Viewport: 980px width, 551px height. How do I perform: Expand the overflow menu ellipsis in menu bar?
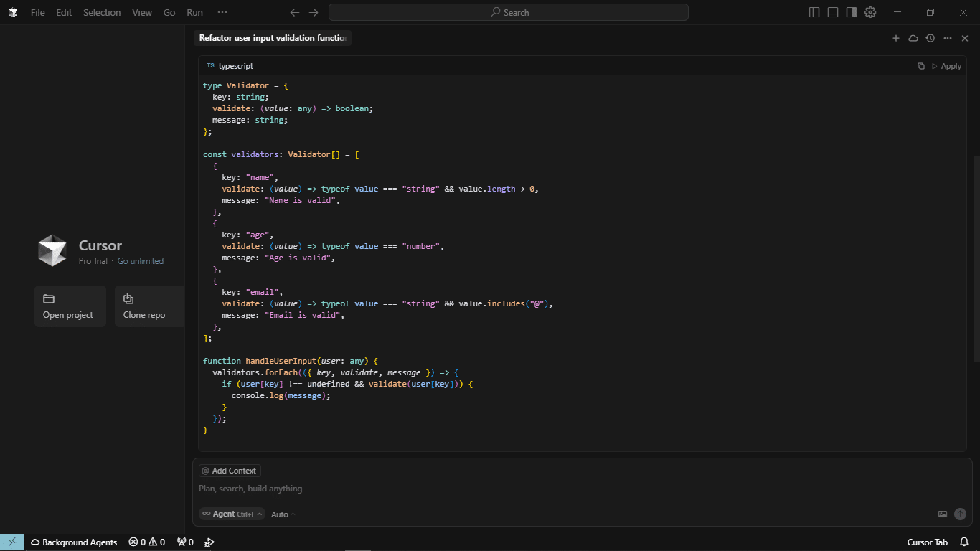tap(222, 12)
